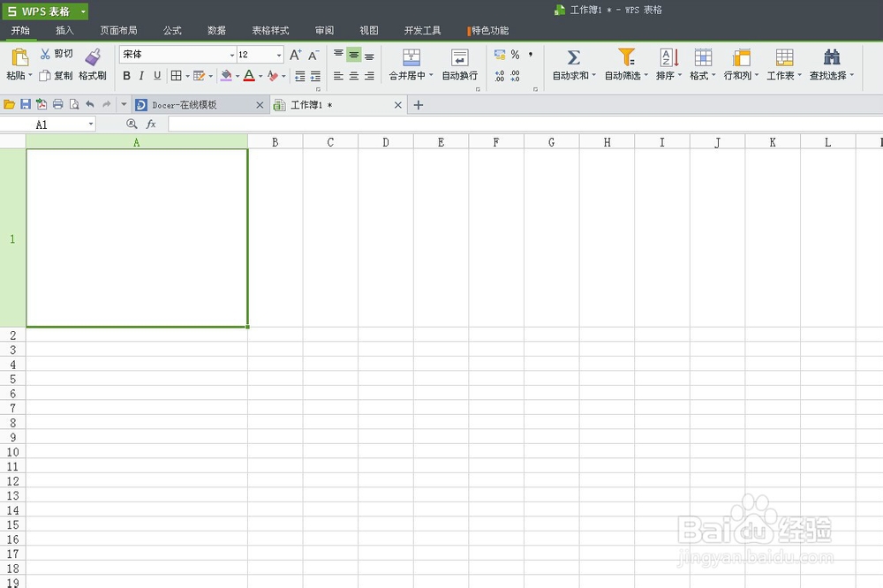
Task: Apply the currency number format icon
Action: [500, 55]
